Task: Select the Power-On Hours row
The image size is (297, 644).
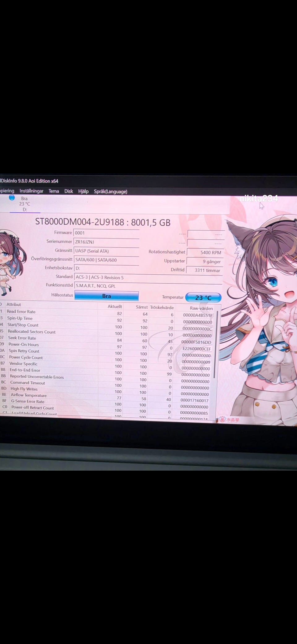Action: [107, 346]
